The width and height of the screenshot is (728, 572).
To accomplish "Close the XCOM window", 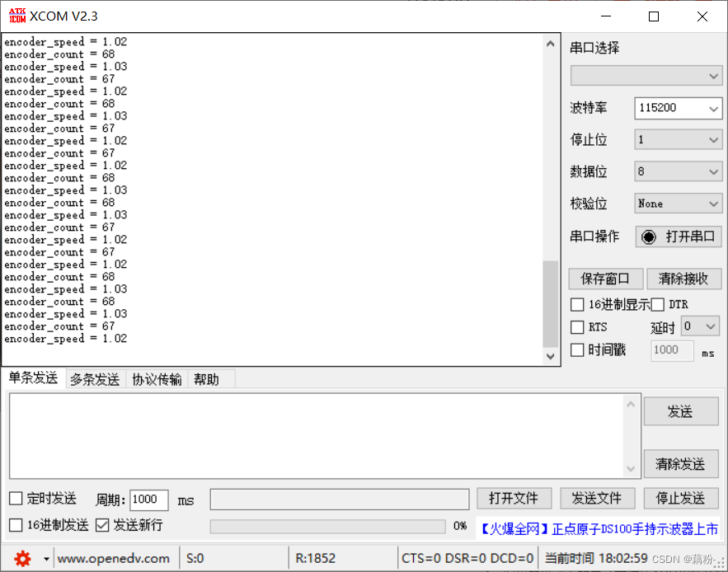I will coord(702,16).
